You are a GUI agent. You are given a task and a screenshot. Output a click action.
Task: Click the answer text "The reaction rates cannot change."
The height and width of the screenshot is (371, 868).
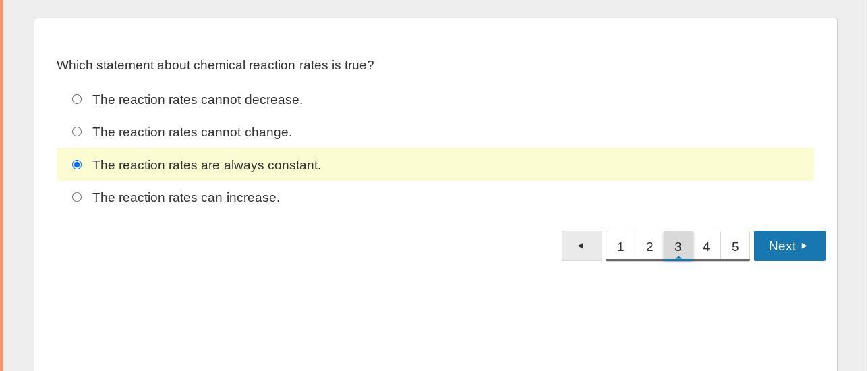pyautogui.click(x=192, y=132)
